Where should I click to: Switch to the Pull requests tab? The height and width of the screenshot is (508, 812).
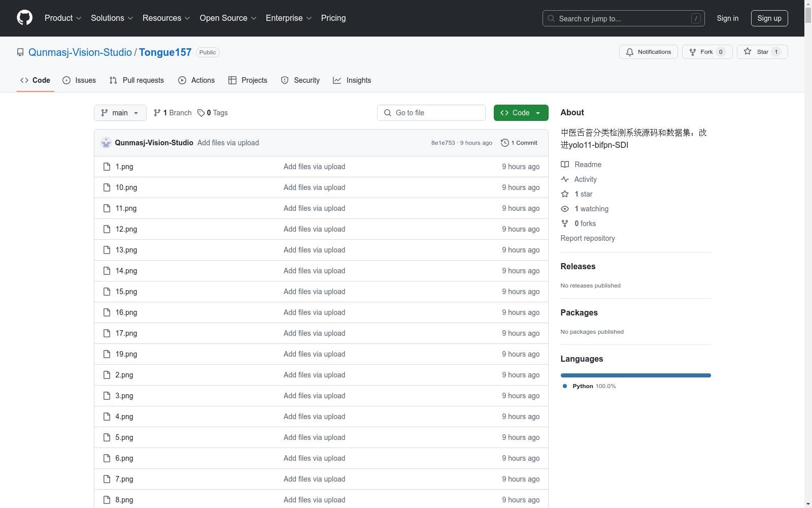coord(137,80)
